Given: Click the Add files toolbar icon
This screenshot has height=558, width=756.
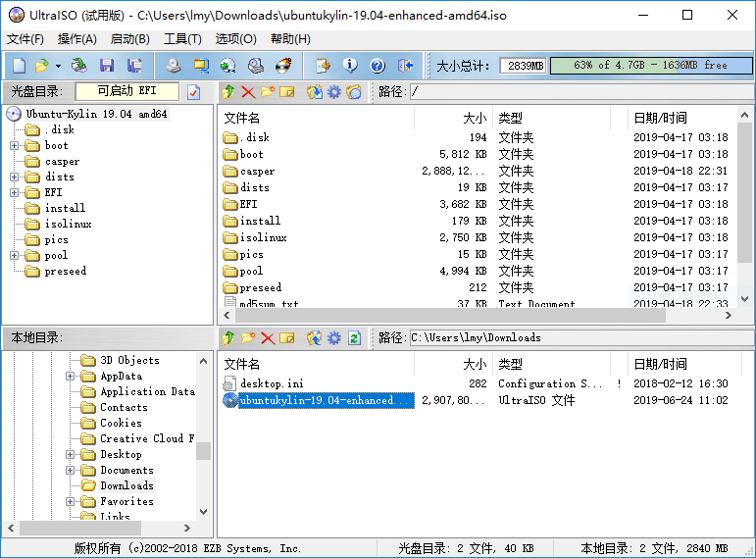Looking at the screenshot, I should pyautogui.click(x=323, y=66).
